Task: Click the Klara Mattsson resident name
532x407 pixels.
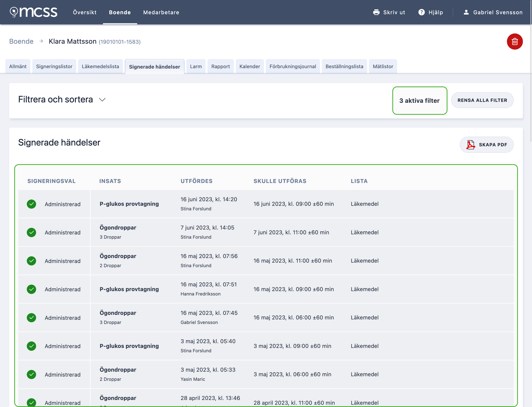Action: [x=72, y=41]
